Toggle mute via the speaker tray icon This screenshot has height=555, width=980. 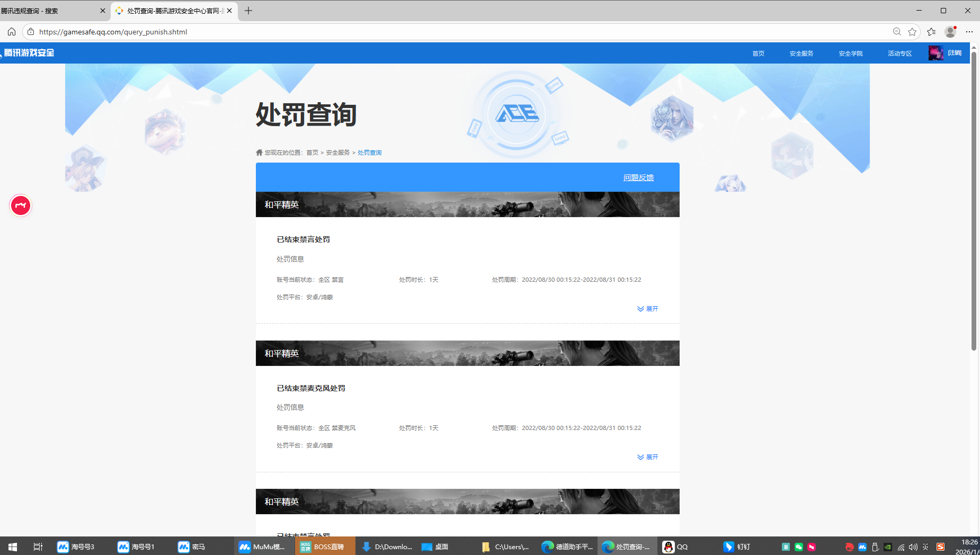[x=913, y=546]
